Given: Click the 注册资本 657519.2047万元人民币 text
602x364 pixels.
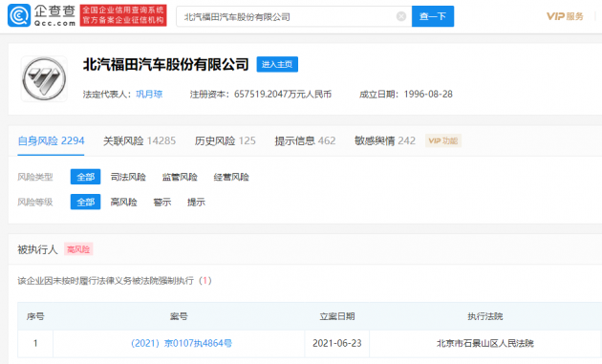Looking at the screenshot, I should tap(261, 94).
